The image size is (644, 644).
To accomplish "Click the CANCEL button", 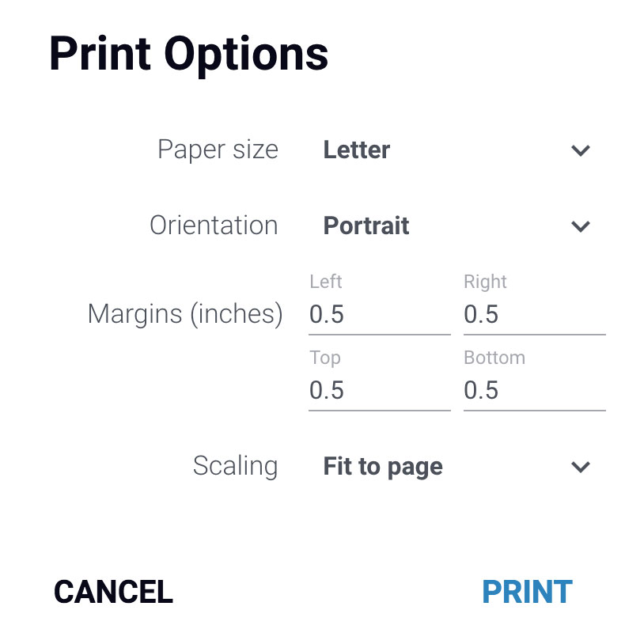I will pyautogui.click(x=113, y=592).
